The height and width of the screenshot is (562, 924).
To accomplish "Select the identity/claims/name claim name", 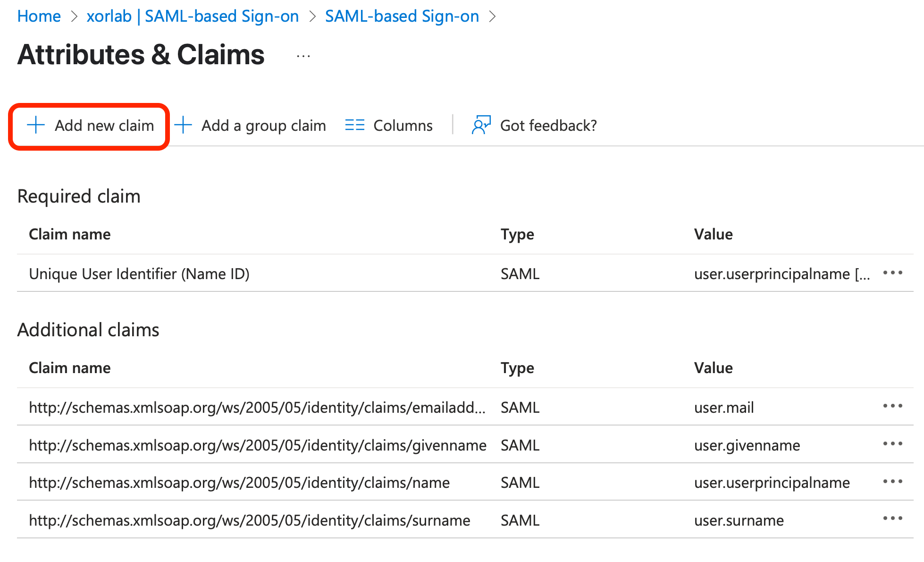I will [239, 483].
